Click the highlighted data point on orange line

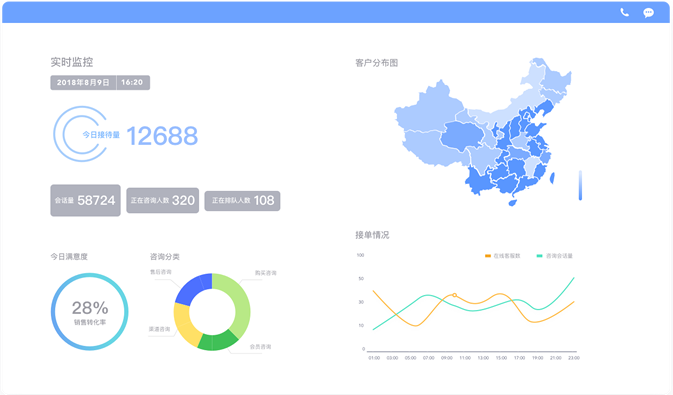(455, 295)
